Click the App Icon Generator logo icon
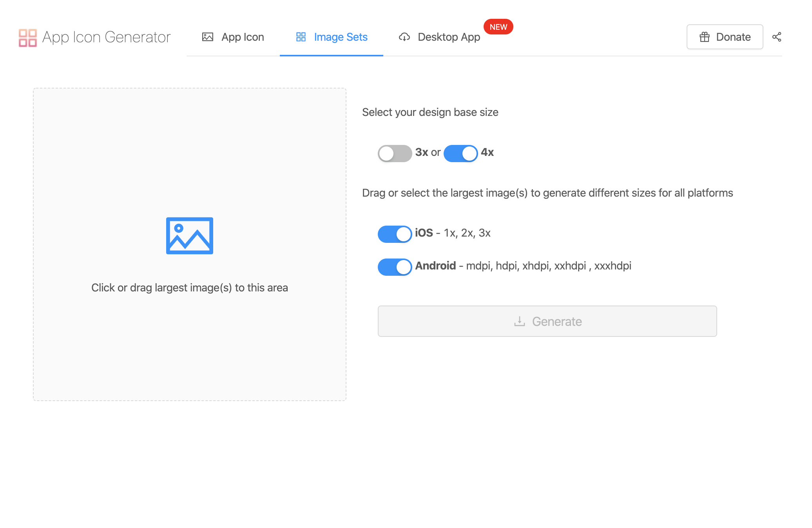This screenshot has width=812, height=528. point(27,38)
